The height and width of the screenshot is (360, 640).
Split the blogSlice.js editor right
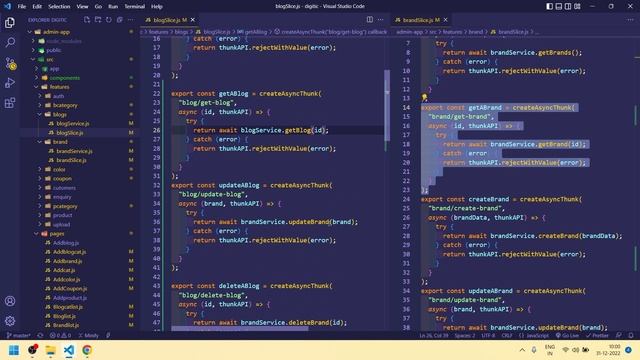click(x=369, y=20)
